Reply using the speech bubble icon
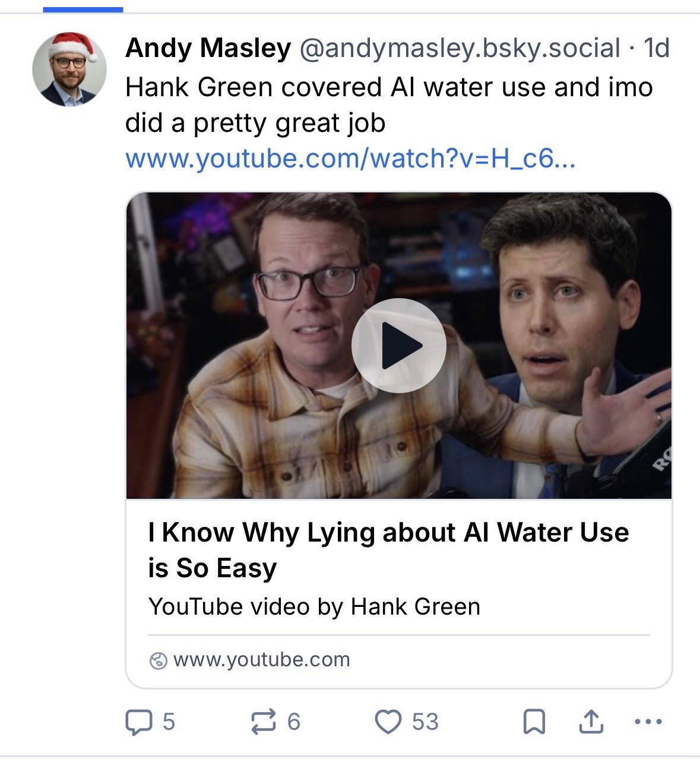 coord(138,722)
